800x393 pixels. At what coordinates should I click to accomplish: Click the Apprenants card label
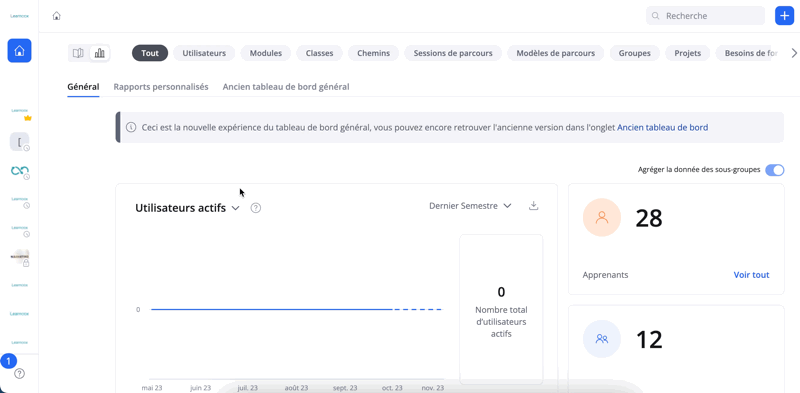606,275
